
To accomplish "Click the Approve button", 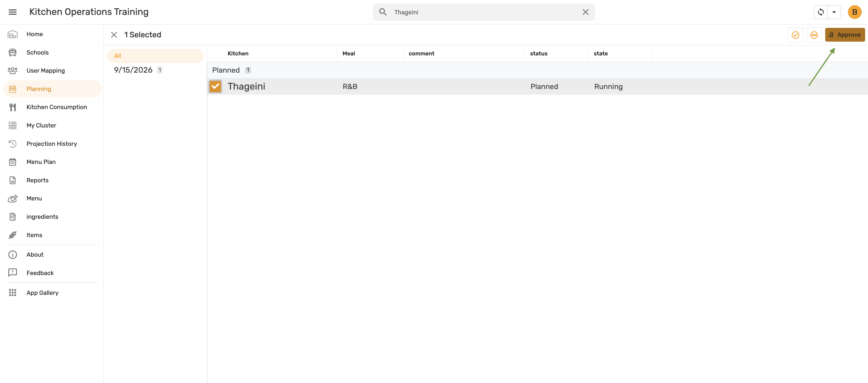I will coord(845,35).
